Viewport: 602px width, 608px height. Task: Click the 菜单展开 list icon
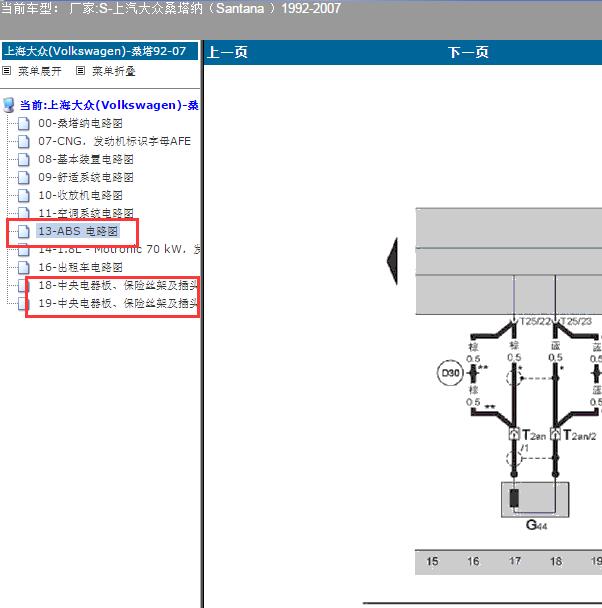point(7,71)
